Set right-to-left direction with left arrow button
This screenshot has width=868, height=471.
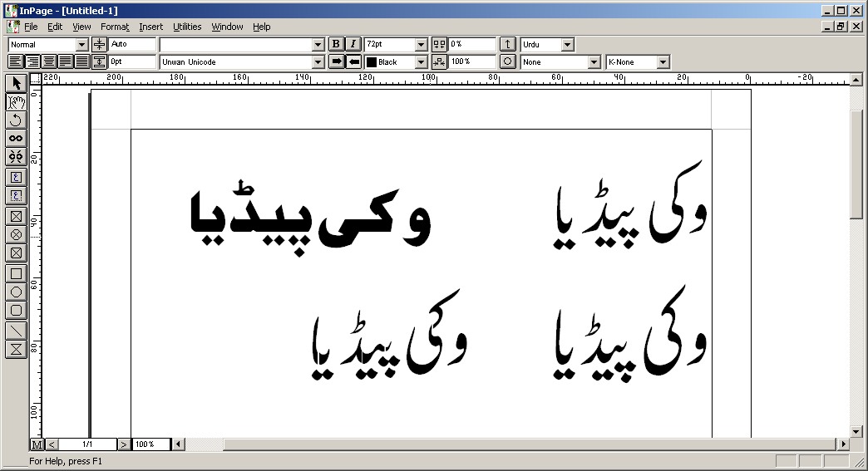pyautogui.click(x=353, y=62)
